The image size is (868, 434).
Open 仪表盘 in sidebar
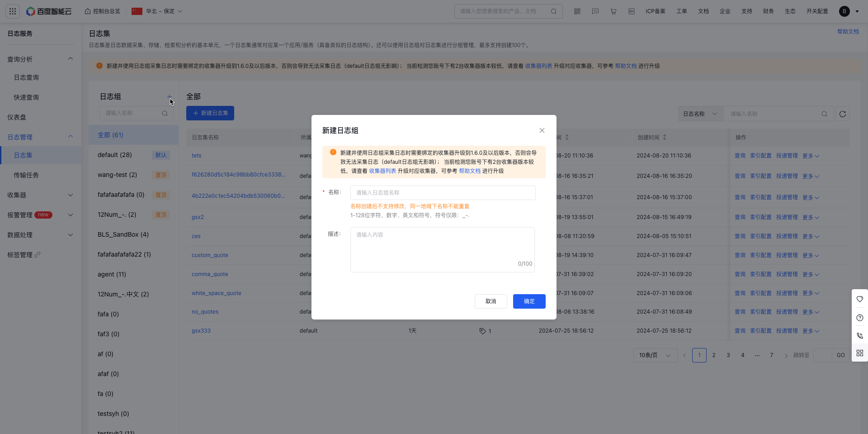pos(17,117)
